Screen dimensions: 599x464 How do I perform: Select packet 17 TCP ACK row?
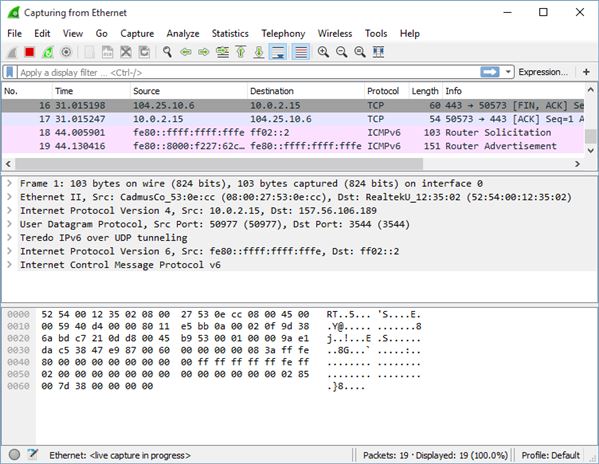pos(293,119)
